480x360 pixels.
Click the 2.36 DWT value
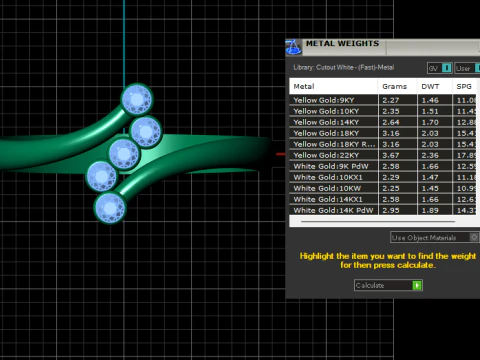(430, 155)
